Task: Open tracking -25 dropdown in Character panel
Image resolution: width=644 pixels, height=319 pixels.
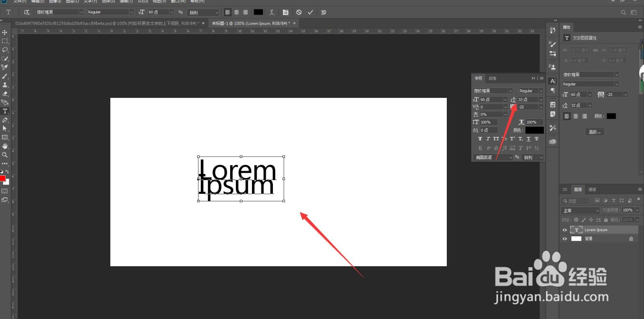Action: pos(541,107)
